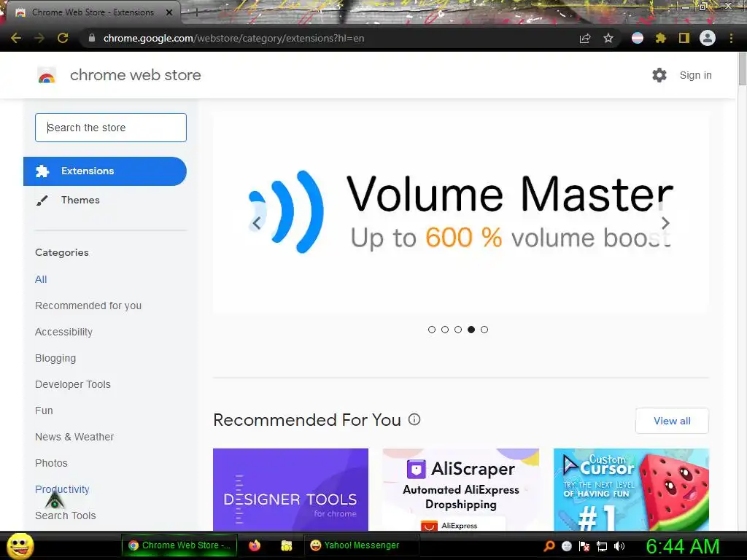
Task: Switch to Yahoo! Messenger taskbar window
Action: pos(361,545)
